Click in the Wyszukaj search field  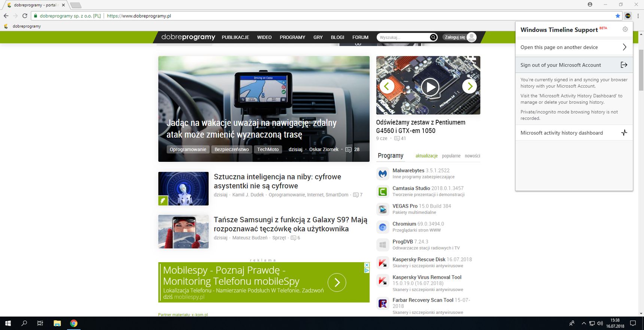pyautogui.click(x=404, y=37)
